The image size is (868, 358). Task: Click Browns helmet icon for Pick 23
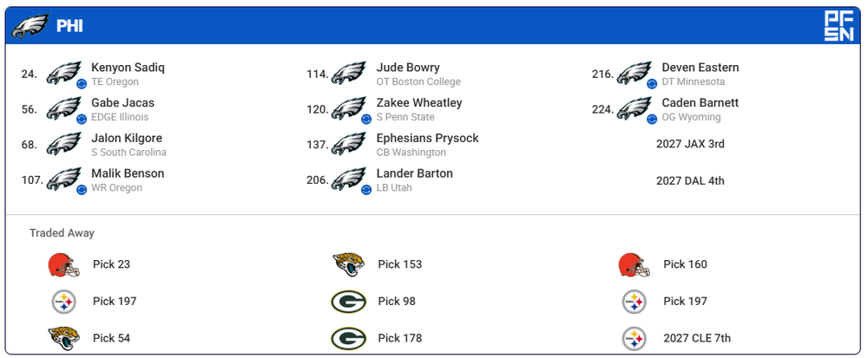[63, 264]
